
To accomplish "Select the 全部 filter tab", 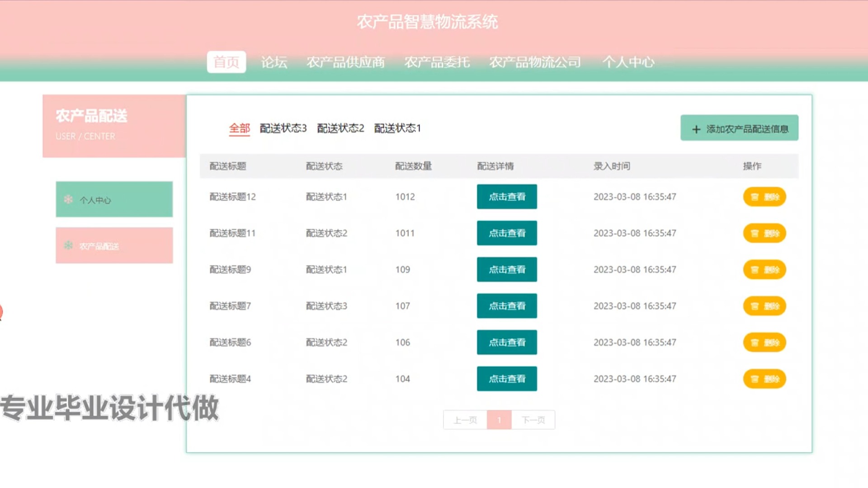I will 239,128.
